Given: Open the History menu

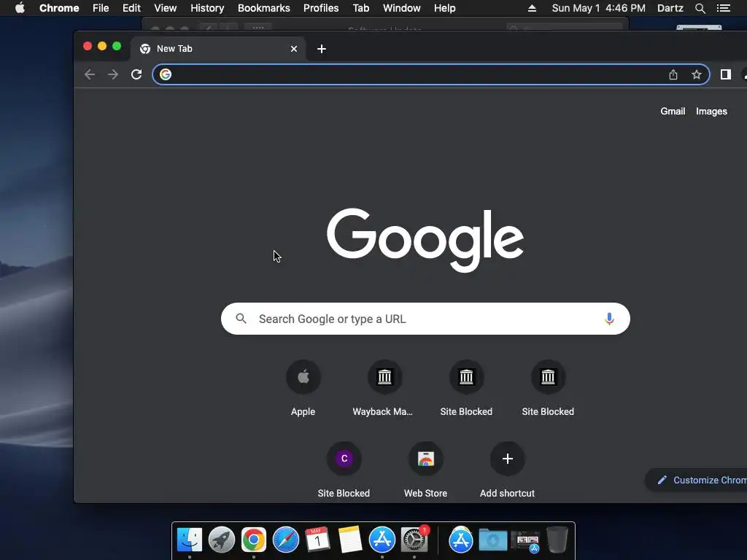Looking at the screenshot, I should tap(207, 8).
